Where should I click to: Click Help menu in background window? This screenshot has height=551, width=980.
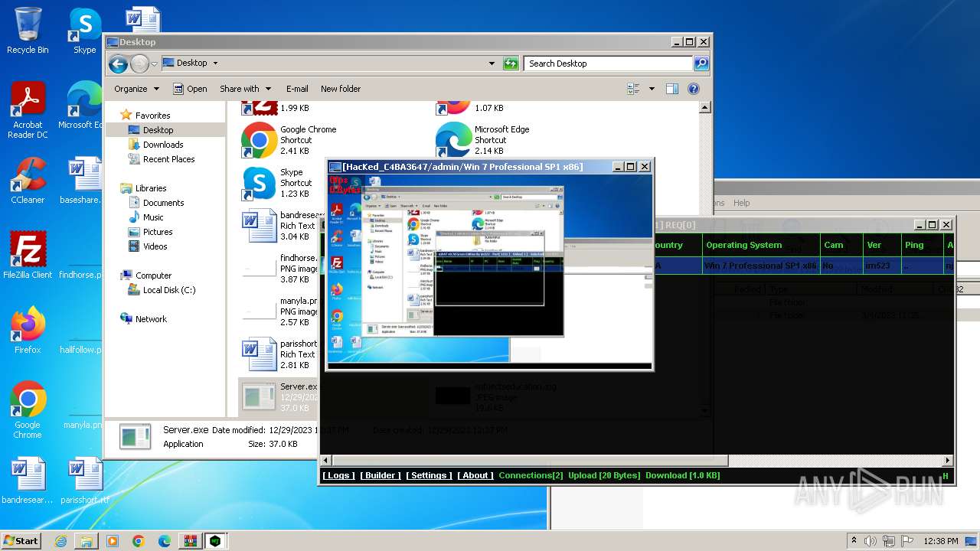click(741, 203)
